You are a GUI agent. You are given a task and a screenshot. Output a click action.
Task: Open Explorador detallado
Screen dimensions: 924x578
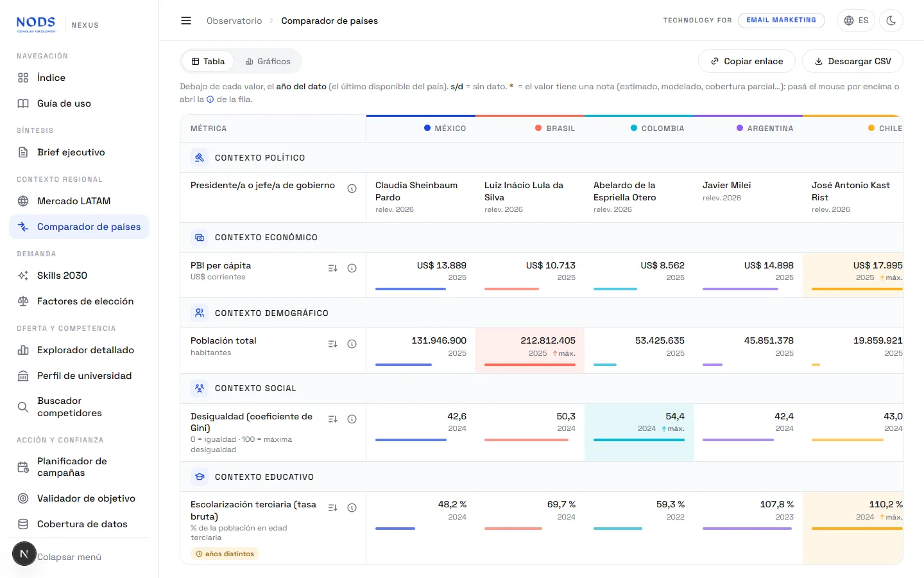pos(80,350)
